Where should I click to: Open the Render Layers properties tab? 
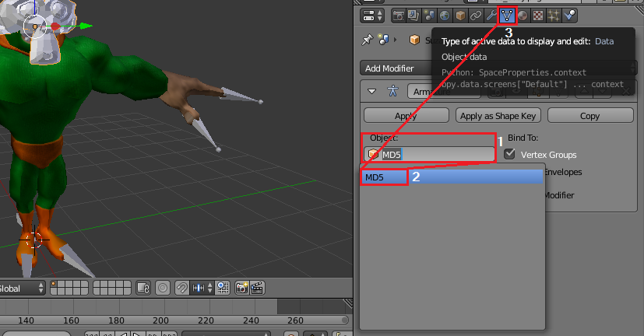(413, 16)
